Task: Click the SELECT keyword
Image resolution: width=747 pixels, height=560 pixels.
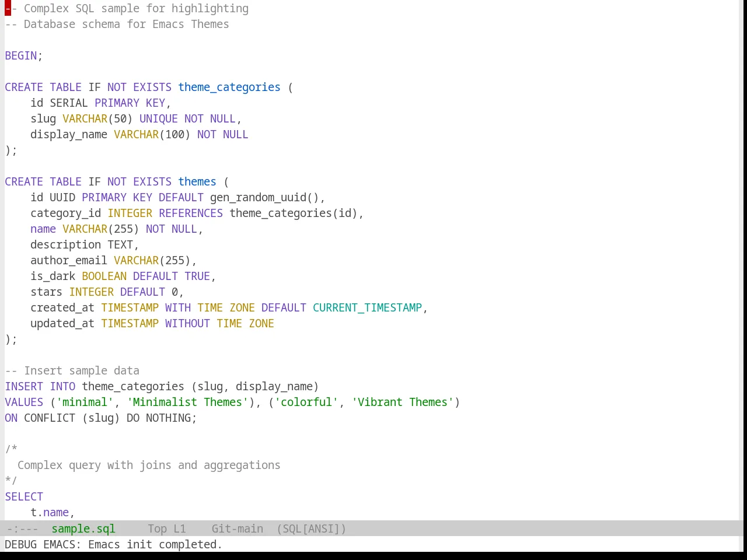Action: 24,496
